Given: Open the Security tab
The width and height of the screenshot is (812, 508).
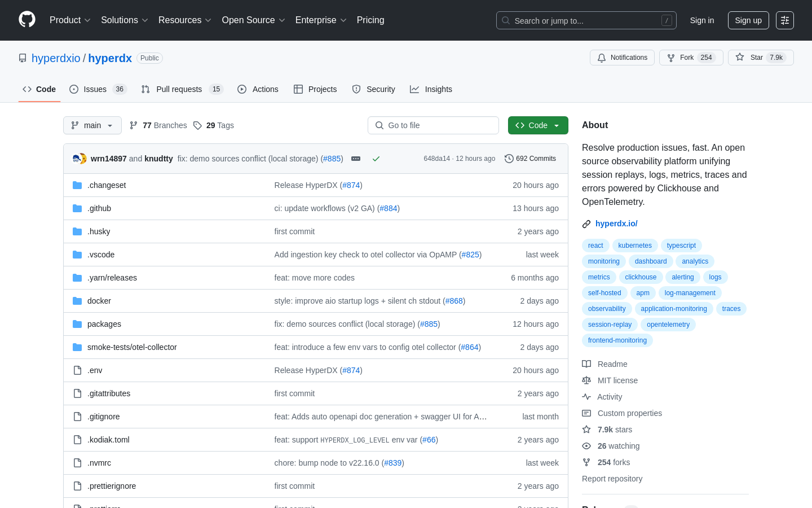Looking at the screenshot, I should (373, 89).
